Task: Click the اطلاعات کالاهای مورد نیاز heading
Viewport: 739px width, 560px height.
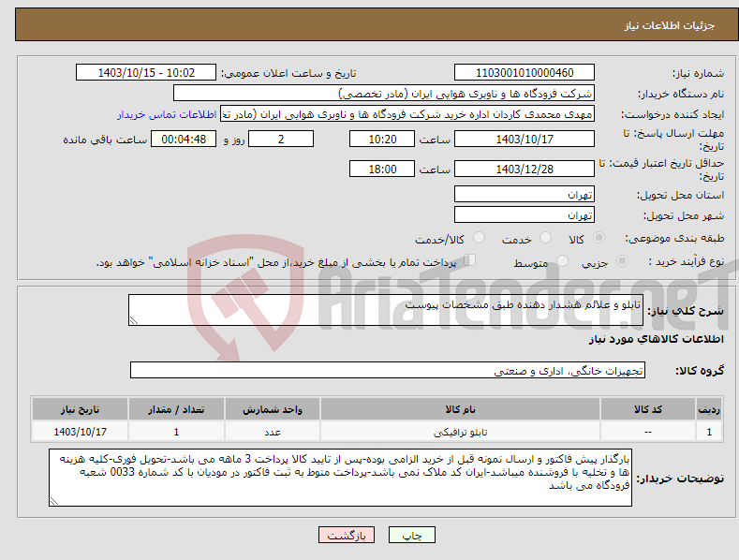Action: coord(656,339)
